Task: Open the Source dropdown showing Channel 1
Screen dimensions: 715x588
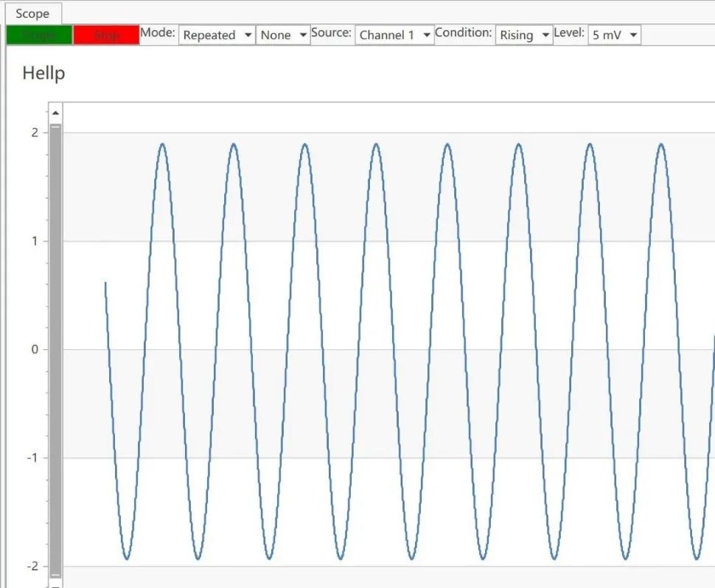Action: [394, 35]
